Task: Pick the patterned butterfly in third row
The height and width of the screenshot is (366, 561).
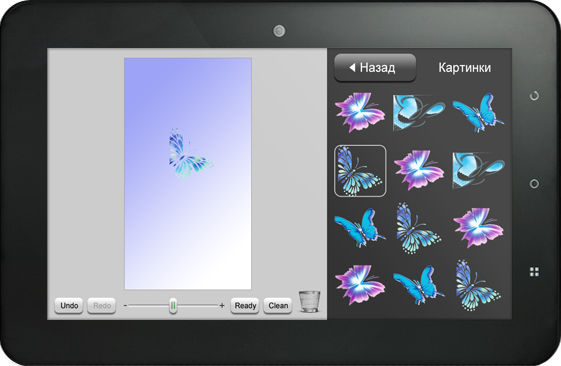Action: (x=418, y=228)
